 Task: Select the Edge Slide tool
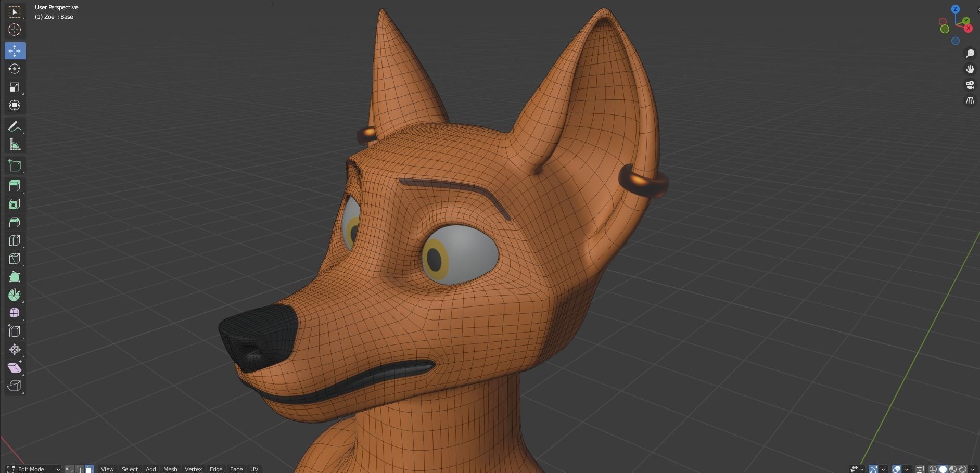[15, 331]
